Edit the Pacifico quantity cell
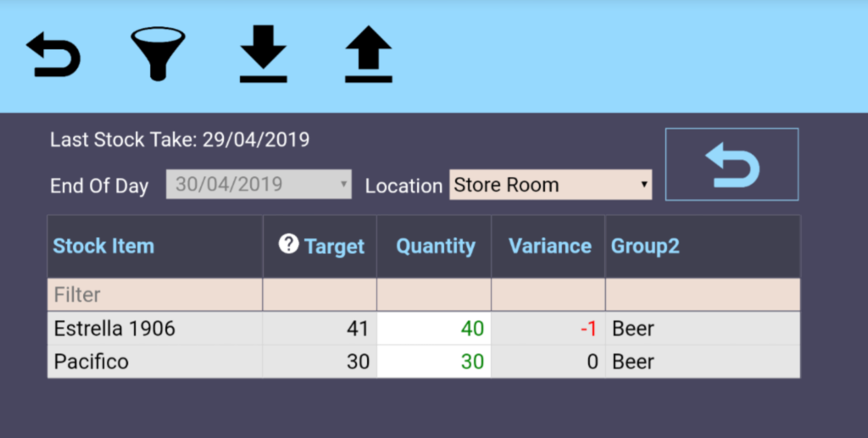 (434, 362)
